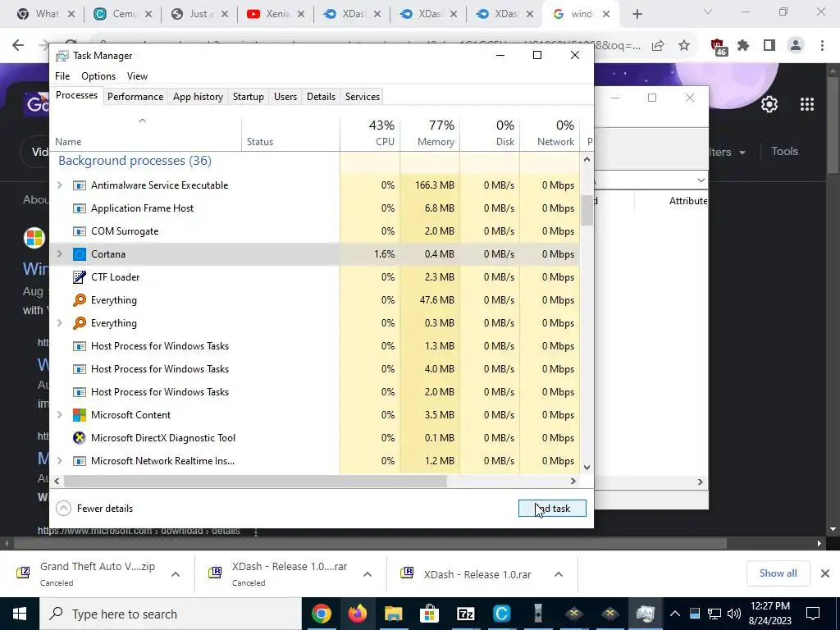This screenshot has height=630, width=840.
Task: Open the notification center icon
Action: tap(813, 614)
